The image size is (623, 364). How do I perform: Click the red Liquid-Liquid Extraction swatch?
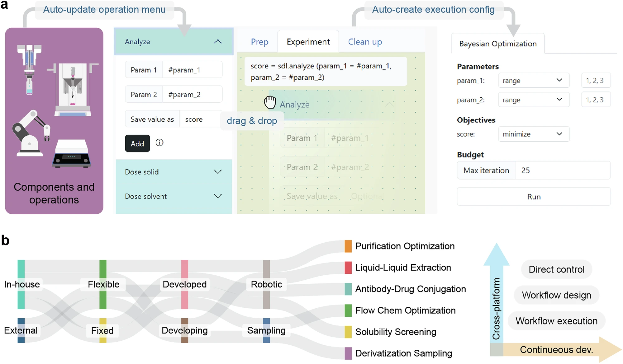[x=348, y=268]
